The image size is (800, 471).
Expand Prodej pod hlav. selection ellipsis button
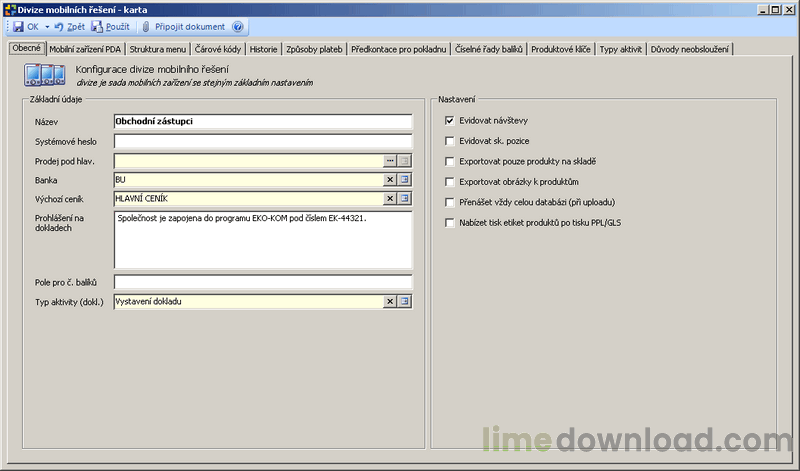tap(390, 161)
